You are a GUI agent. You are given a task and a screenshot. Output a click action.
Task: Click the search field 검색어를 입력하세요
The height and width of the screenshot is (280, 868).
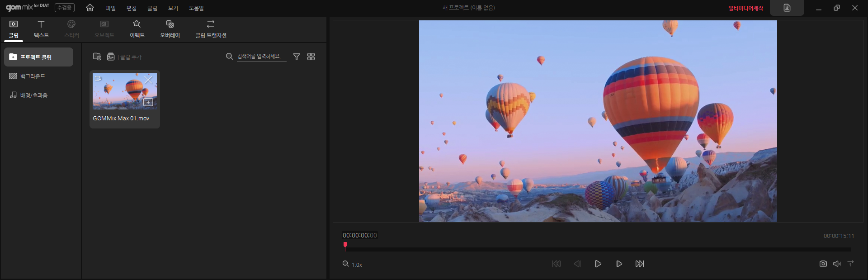(x=261, y=57)
